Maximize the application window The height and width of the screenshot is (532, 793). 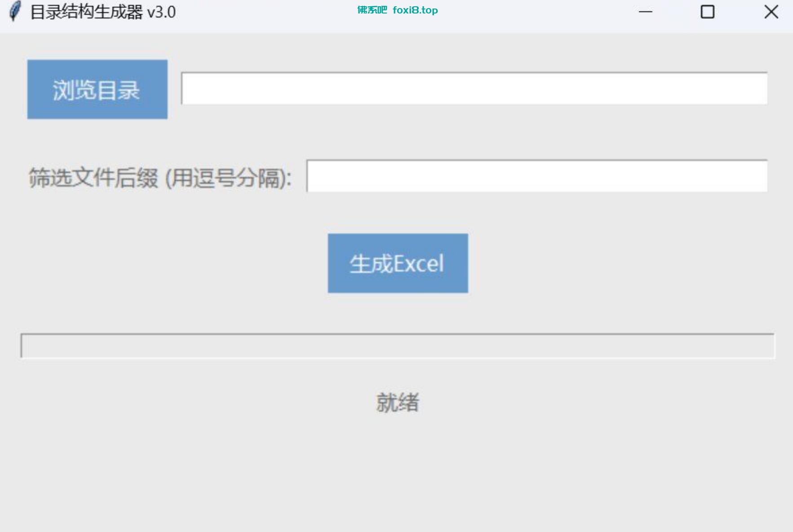tap(707, 12)
